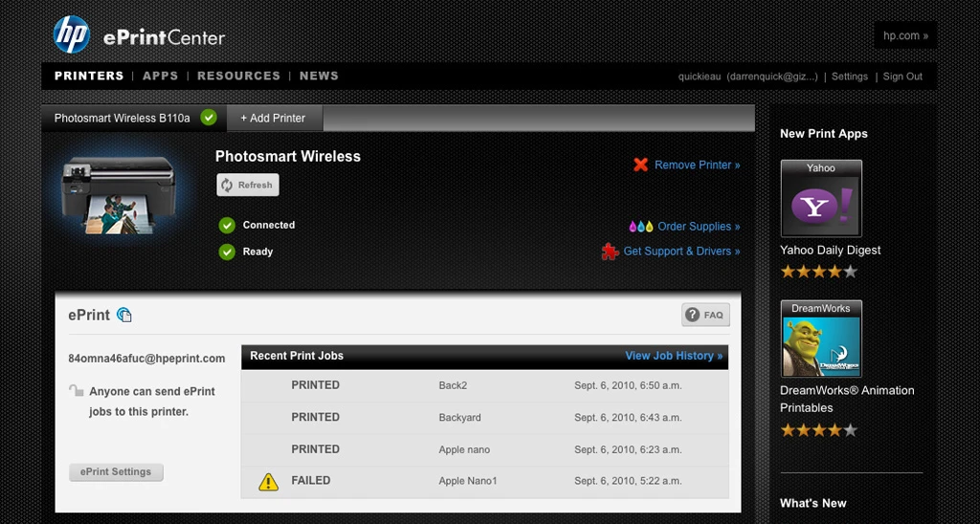Open the RESOURCES menu
The width and height of the screenshot is (980, 524).
point(238,76)
